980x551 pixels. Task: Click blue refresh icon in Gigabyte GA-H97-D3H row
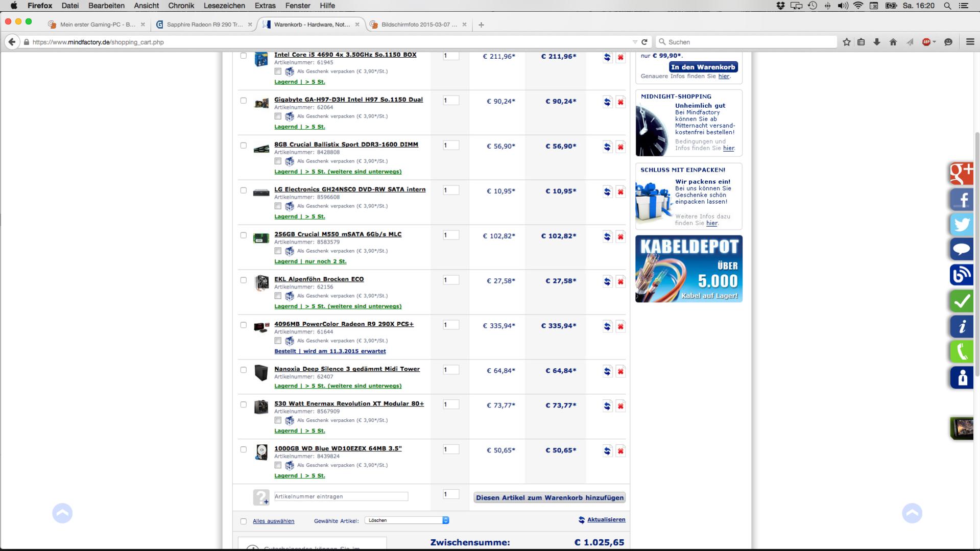[607, 102]
